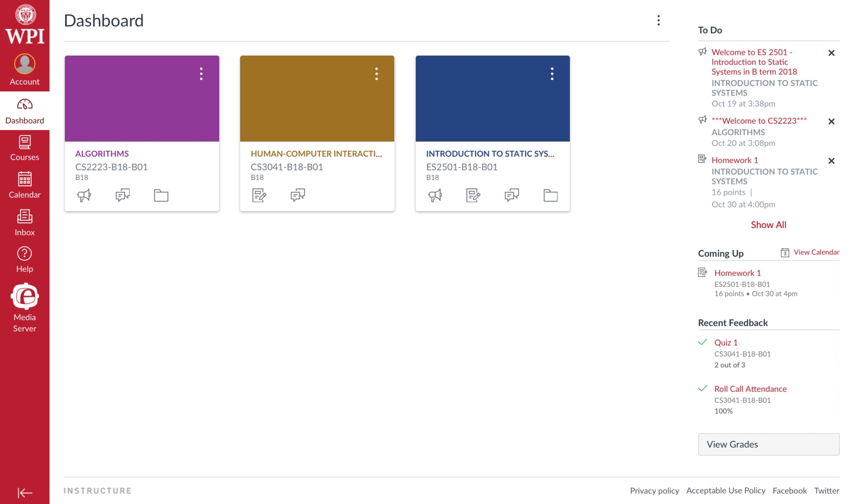Open Algorithms announcements icon
860x504 pixels.
point(84,195)
